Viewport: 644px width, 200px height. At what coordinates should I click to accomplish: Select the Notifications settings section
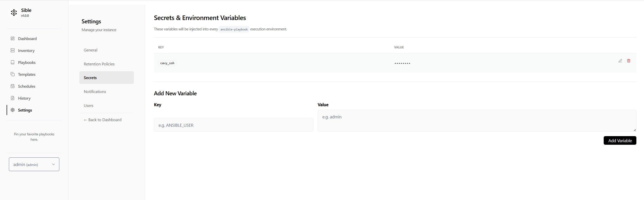coord(95,92)
